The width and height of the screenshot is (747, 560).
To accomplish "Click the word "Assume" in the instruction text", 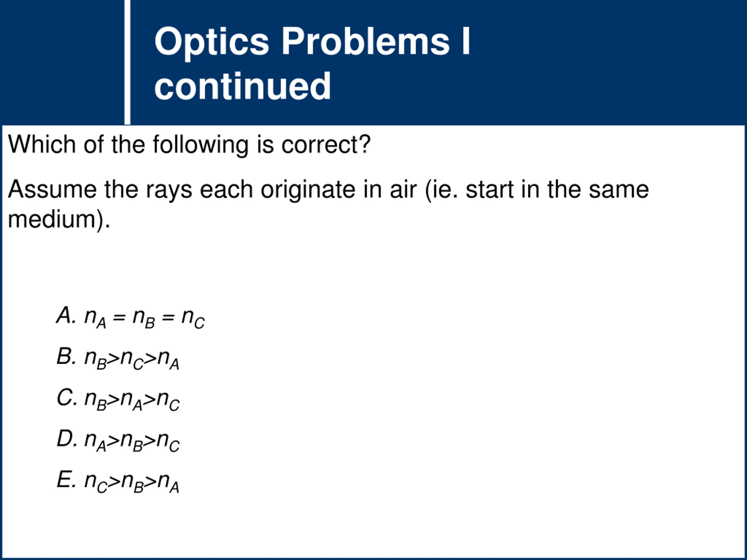I will (52, 189).
